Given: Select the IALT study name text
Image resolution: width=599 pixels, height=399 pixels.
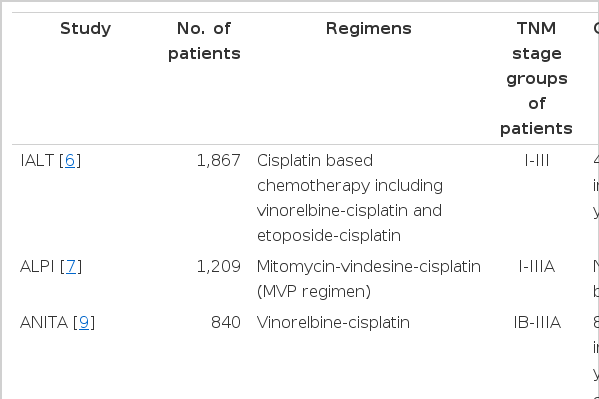Looking at the screenshot, I should [x=37, y=161].
